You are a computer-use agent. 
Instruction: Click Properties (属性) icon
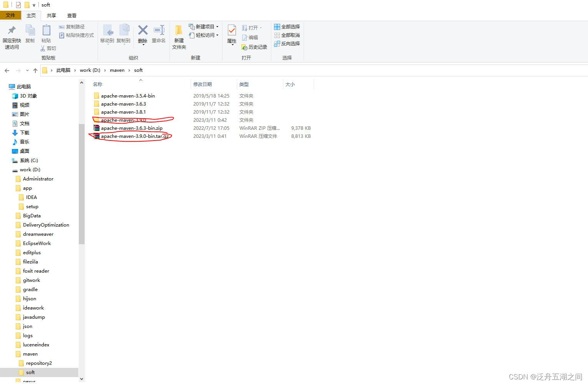(232, 30)
